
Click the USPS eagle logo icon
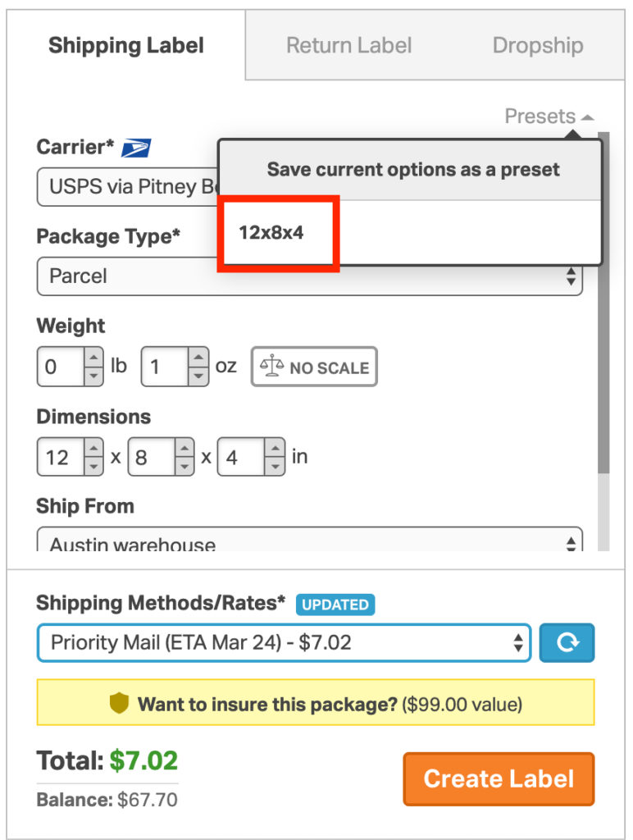(x=136, y=148)
